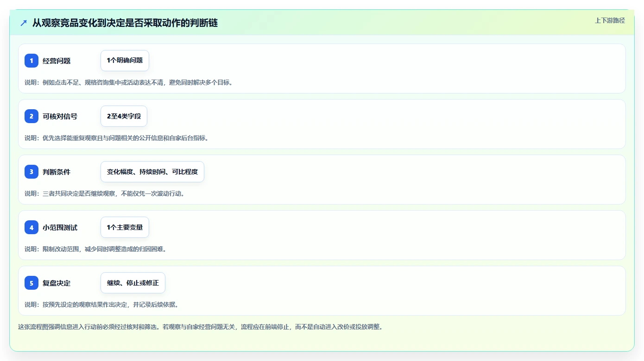Click the 复盘决定 step label
The image size is (644, 361).
click(57, 283)
